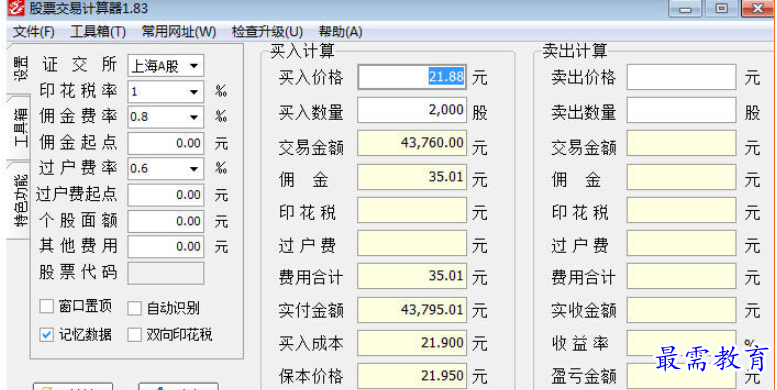Click the 买入数量 field showing 2,000

412,110
